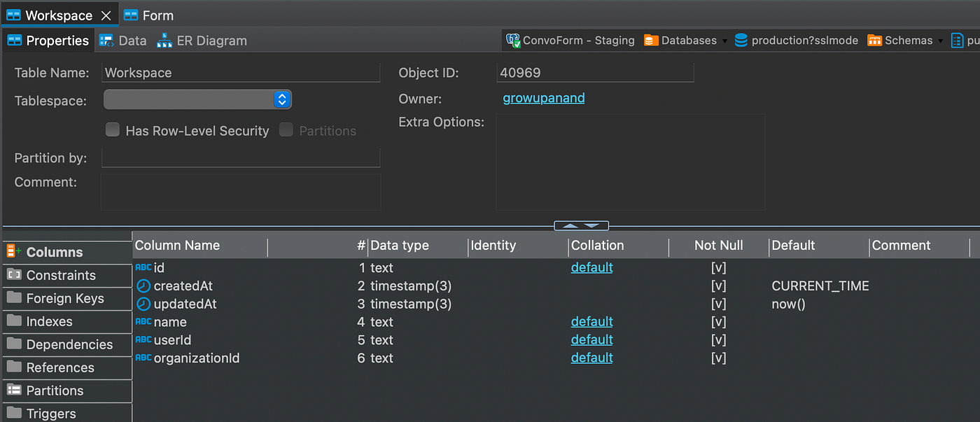Click the Schemas icon in breadcrumb
Image resolution: width=980 pixels, height=422 pixels.
point(874,41)
